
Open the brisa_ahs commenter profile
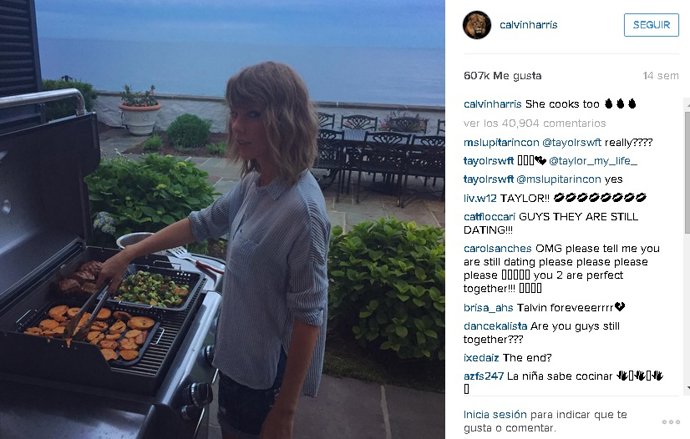[488, 307]
